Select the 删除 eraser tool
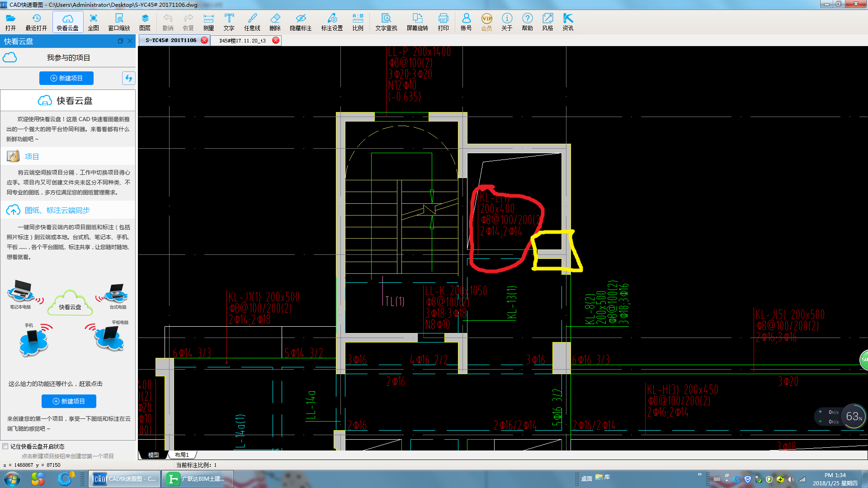 [275, 22]
